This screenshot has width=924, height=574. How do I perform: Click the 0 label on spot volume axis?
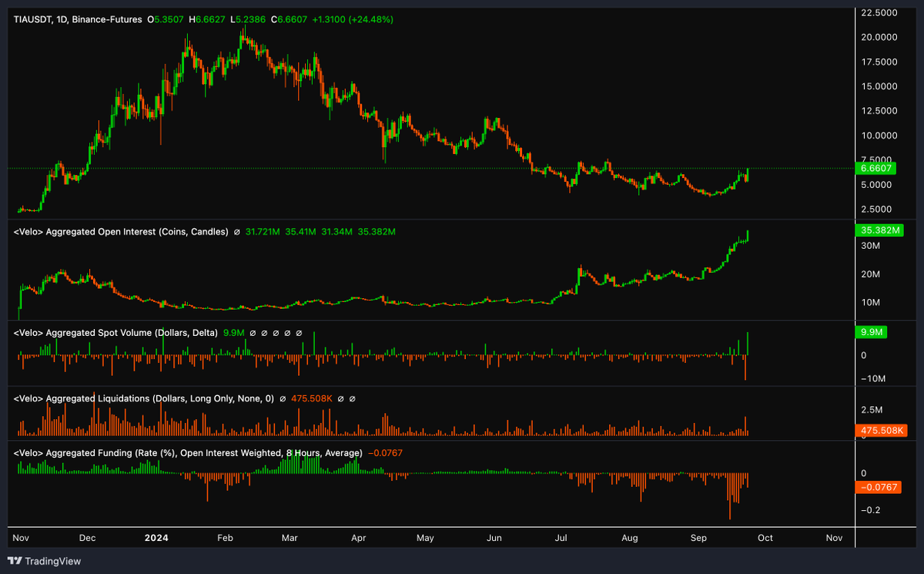click(x=864, y=355)
